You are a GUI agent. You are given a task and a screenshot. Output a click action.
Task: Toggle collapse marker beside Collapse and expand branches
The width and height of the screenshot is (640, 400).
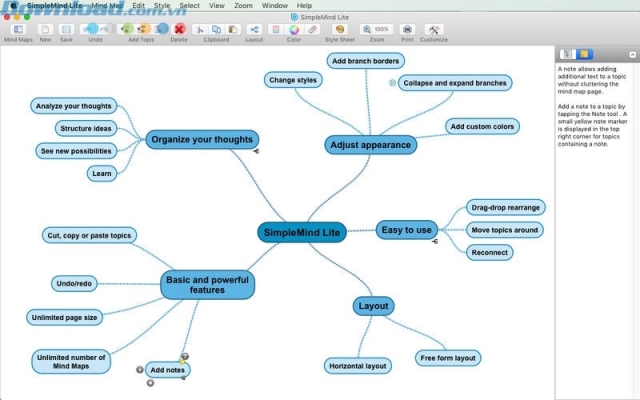392,83
